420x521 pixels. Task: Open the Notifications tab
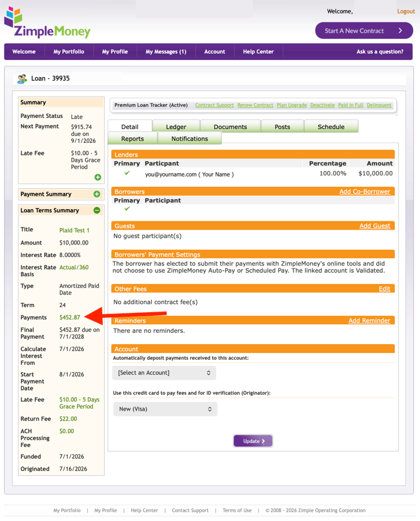[190, 139]
